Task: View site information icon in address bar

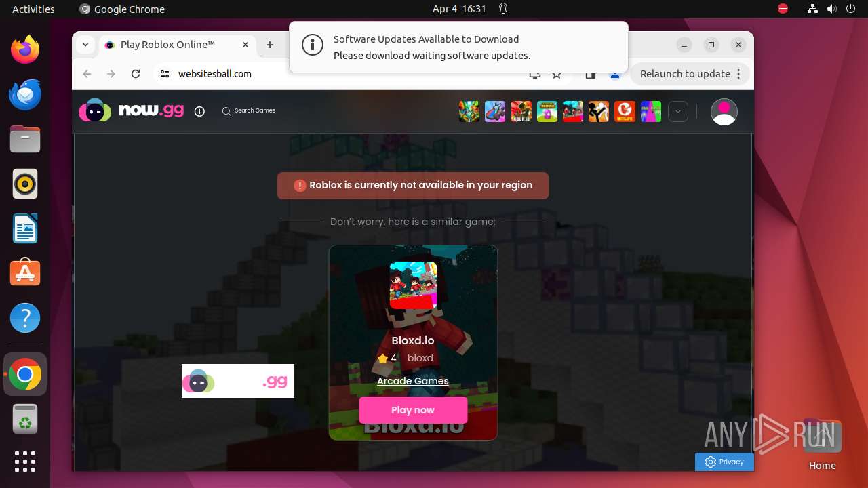Action: coord(165,74)
